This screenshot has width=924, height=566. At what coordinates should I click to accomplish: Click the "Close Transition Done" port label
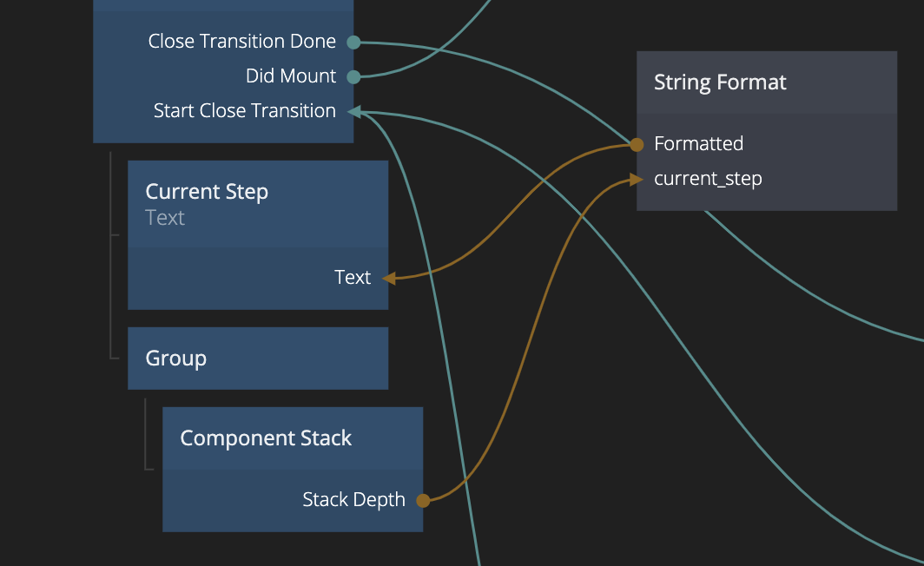[x=241, y=42]
